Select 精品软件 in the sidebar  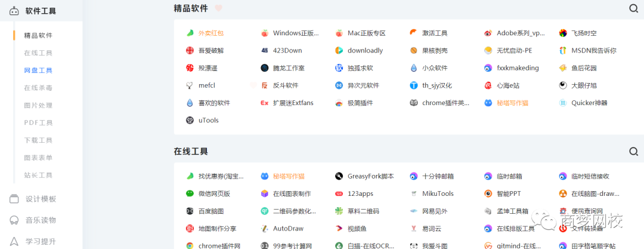pyautogui.click(x=38, y=35)
